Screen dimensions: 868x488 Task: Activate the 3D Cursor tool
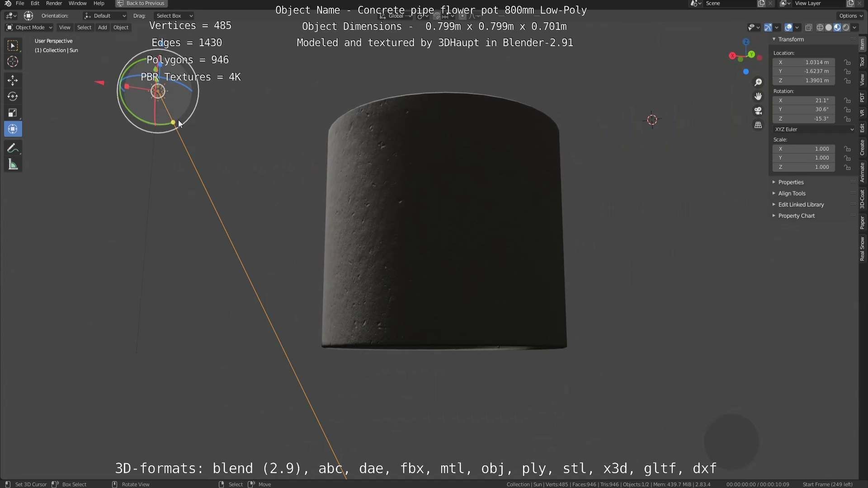point(13,61)
